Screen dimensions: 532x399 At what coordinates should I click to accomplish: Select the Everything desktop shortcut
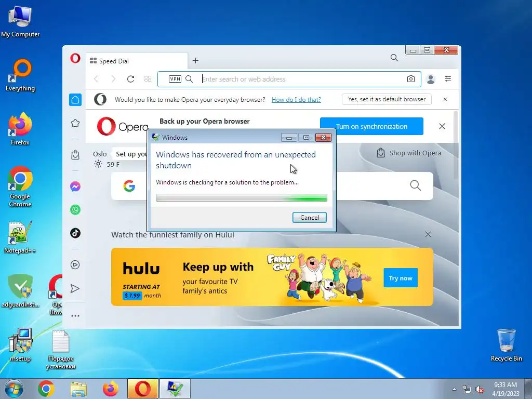(x=20, y=75)
